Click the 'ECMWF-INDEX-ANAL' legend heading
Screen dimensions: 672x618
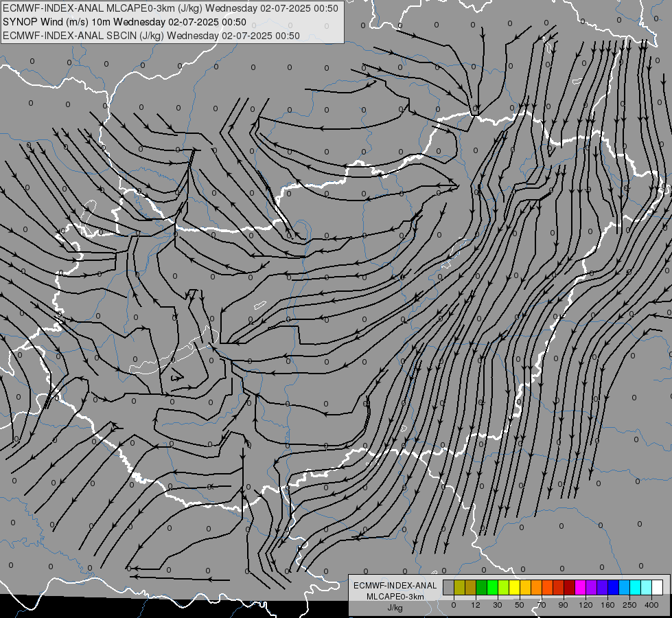coord(395,586)
